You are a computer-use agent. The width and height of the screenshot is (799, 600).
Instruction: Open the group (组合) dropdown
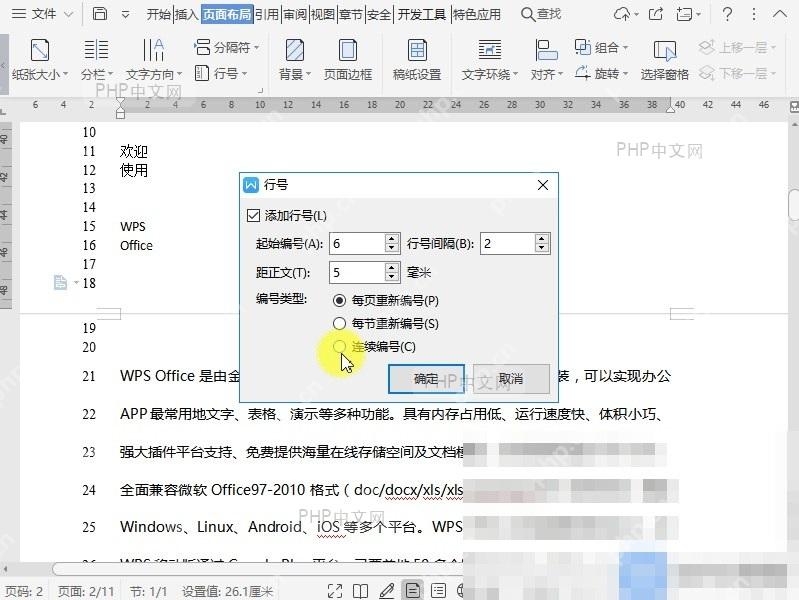[601, 47]
